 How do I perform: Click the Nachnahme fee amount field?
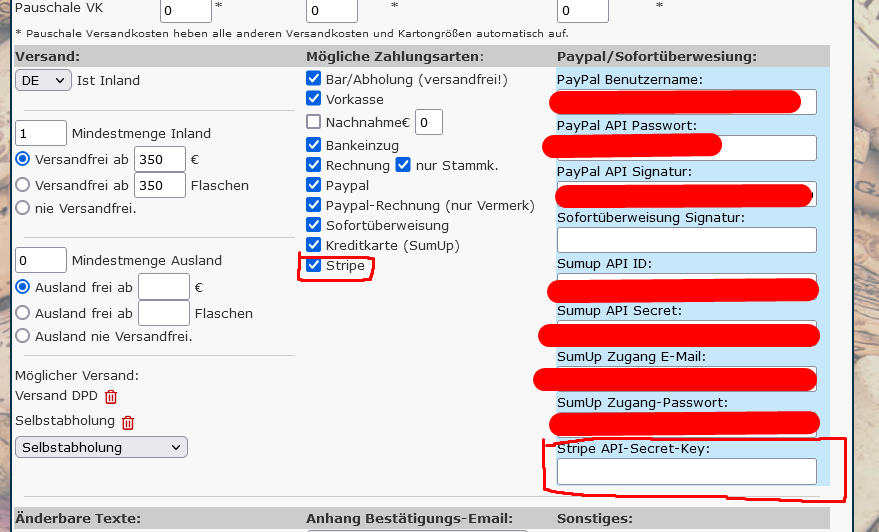(x=428, y=123)
